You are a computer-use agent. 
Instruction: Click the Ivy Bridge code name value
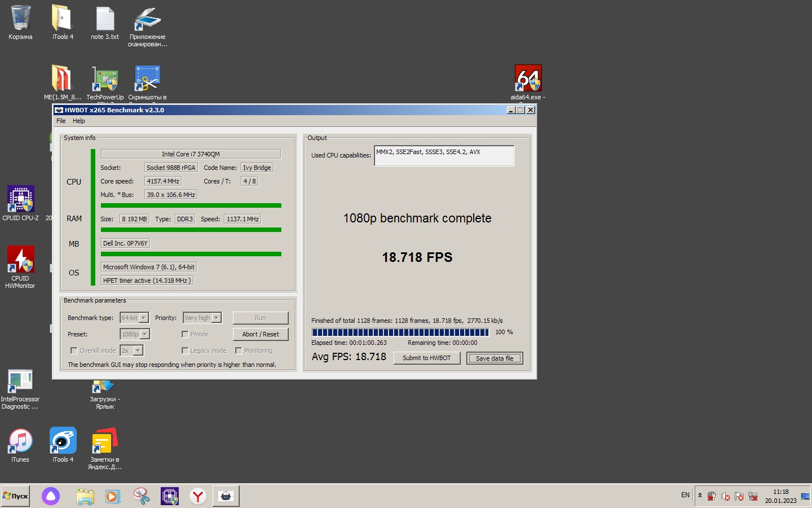pos(257,168)
